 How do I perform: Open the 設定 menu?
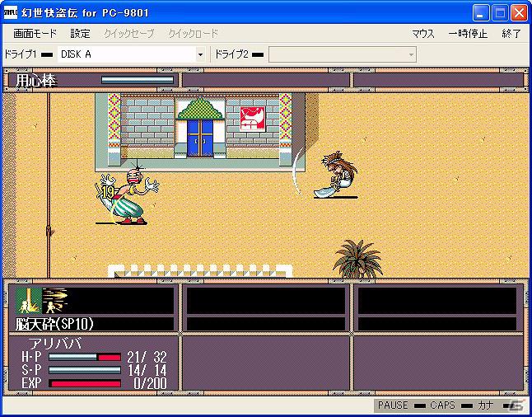[x=81, y=34]
